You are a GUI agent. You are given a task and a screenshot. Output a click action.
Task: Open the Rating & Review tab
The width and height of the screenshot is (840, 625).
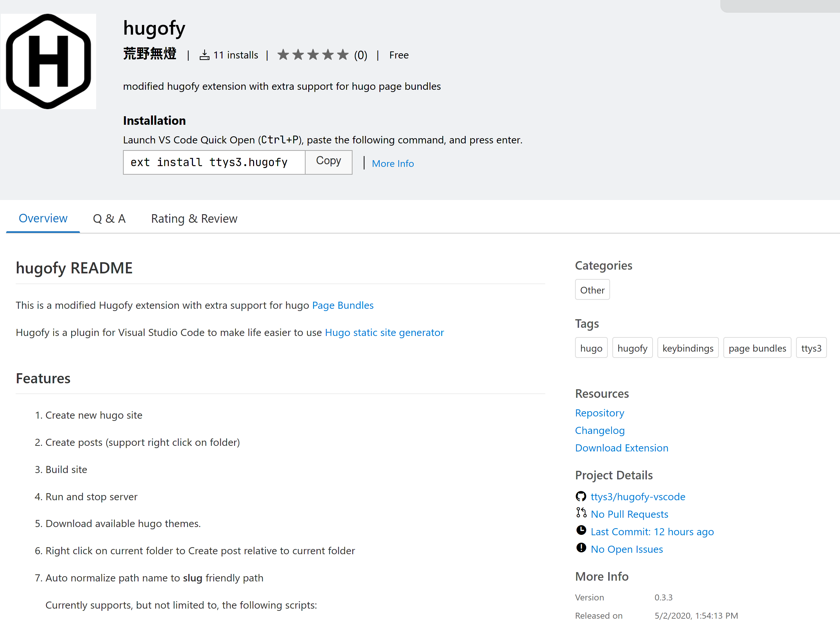point(194,219)
